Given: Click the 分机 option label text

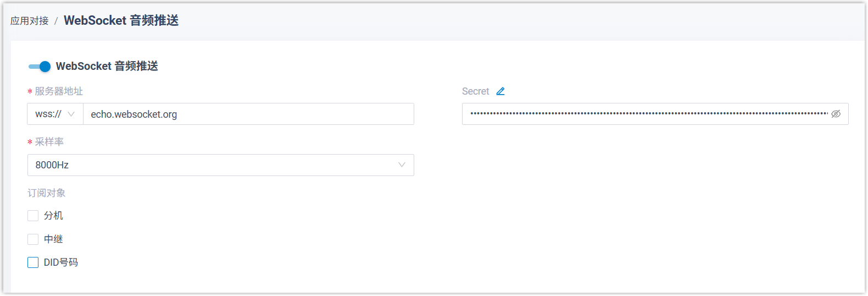Looking at the screenshot, I should [53, 216].
